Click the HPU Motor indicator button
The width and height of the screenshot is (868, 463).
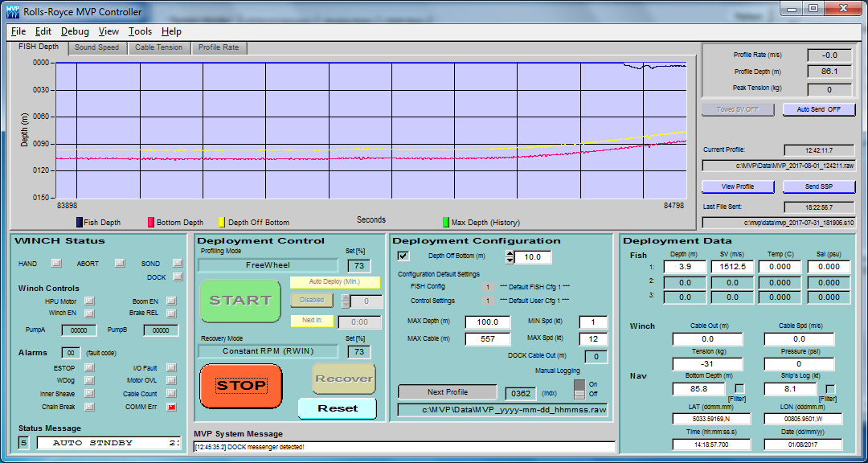tap(89, 301)
